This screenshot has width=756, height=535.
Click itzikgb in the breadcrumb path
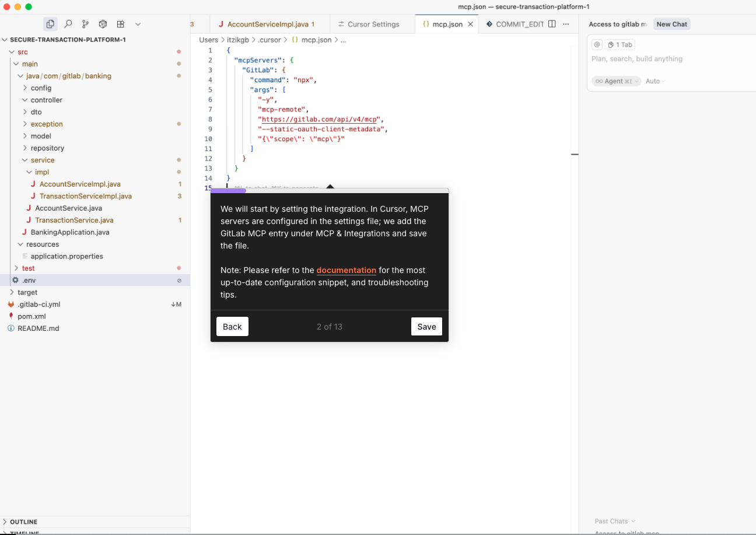[x=238, y=40]
